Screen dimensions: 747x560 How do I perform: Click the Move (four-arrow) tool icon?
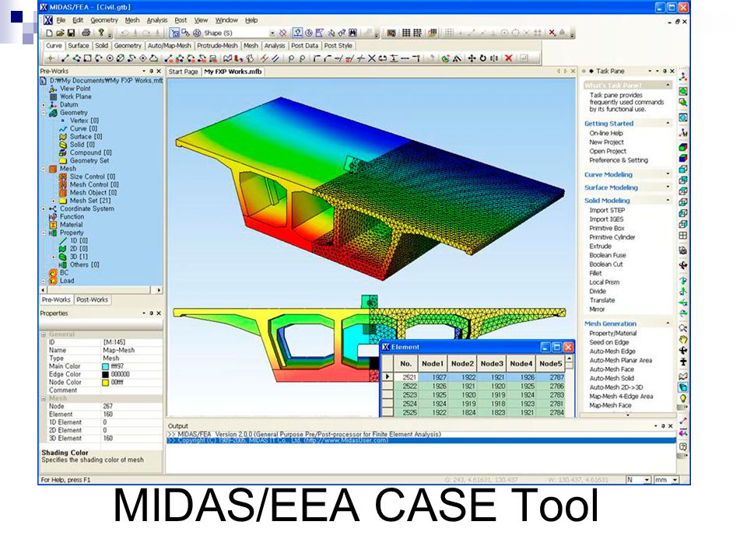[x=472, y=58]
